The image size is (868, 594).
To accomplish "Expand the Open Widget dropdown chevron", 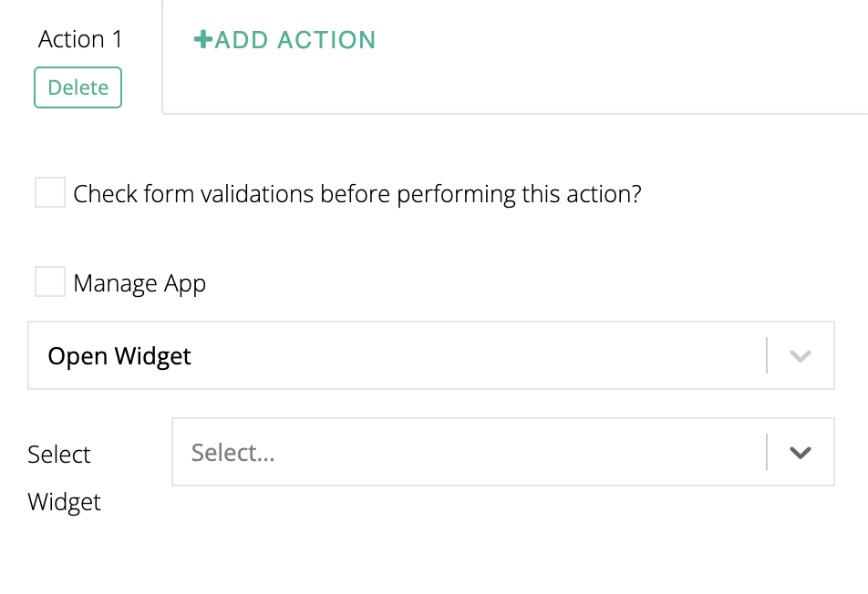I will 800,355.
